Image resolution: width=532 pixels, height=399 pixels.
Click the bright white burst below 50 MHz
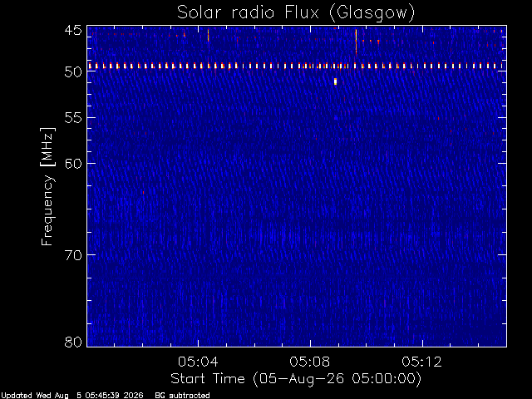[x=335, y=81]
